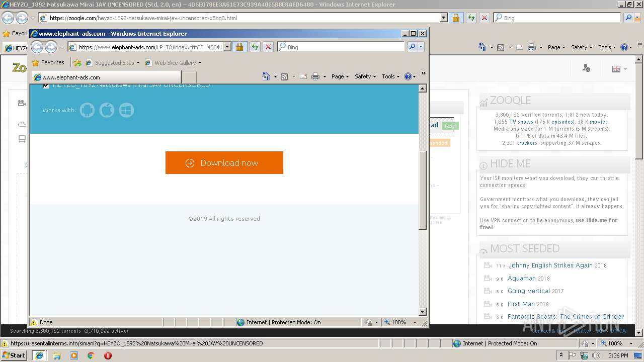This screenshot has height=362, width=644.
Task: Click the orange Download now button
Action: pos(224,163)
